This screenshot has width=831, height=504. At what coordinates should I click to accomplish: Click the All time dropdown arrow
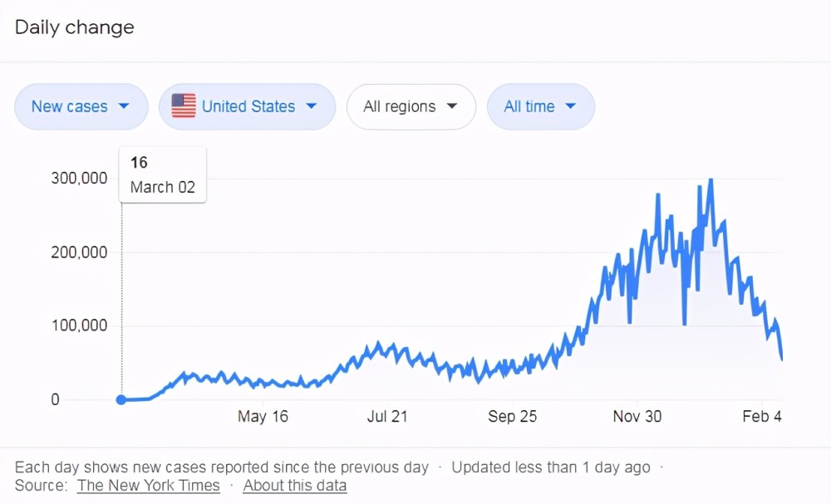point(571,106)
